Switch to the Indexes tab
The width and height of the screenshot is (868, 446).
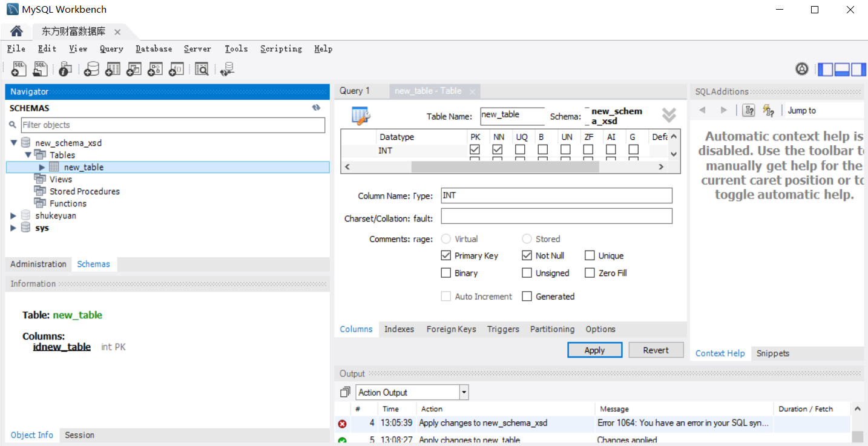coord(399,329)
